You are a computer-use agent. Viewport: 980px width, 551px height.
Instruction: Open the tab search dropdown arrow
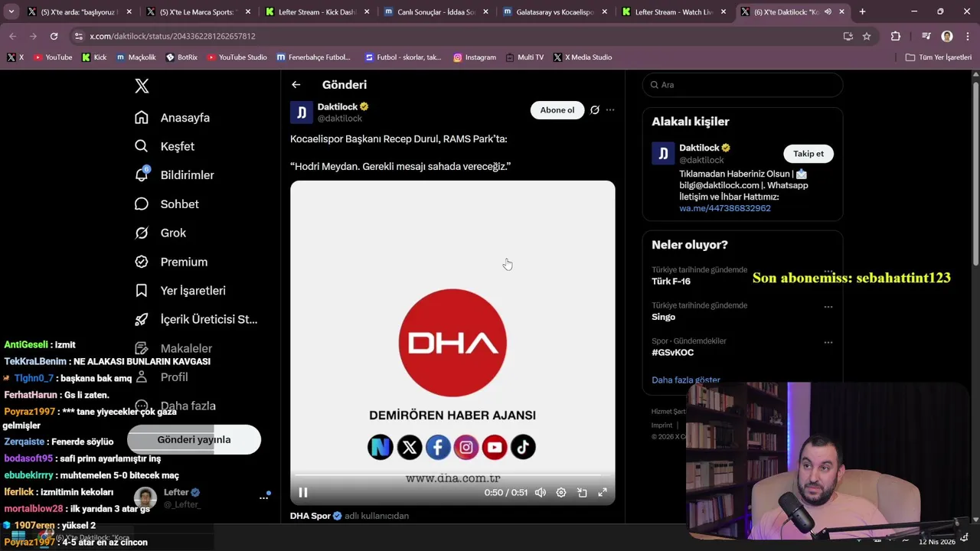click(x=11, y=11)
